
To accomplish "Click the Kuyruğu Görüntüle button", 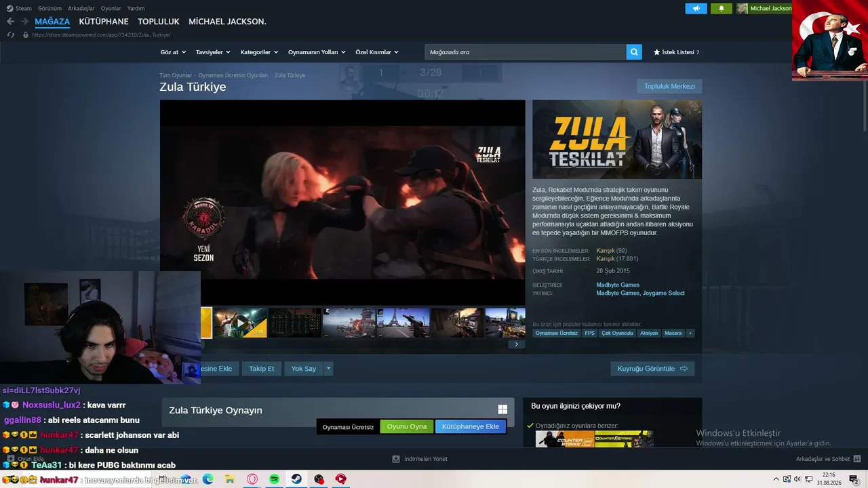I will point(652,369).
